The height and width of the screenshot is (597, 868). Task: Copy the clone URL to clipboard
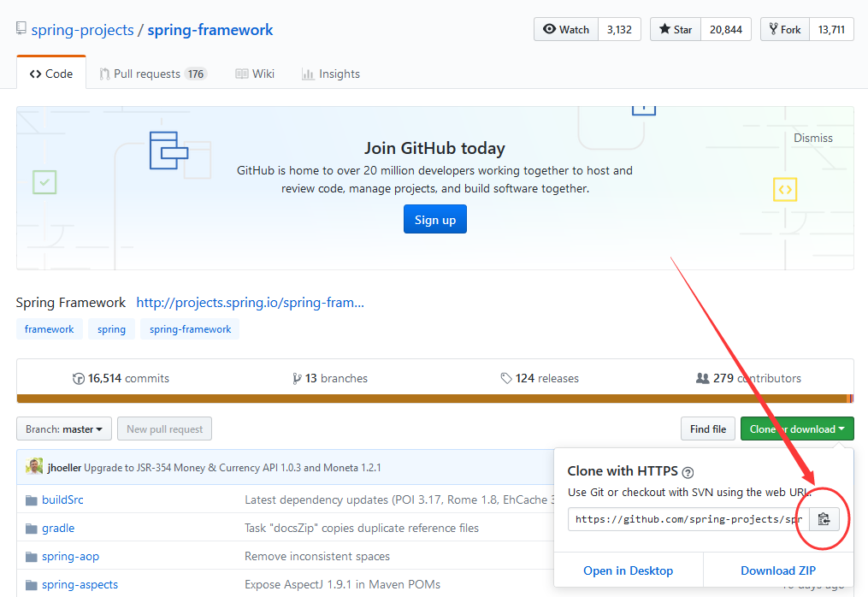pyautogui.click(x=824, y=519)
